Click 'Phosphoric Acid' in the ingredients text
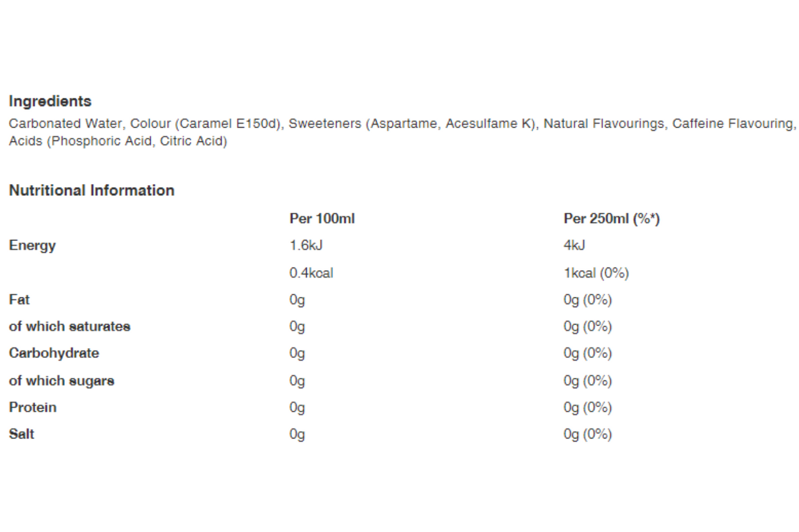 coord(101,141)
